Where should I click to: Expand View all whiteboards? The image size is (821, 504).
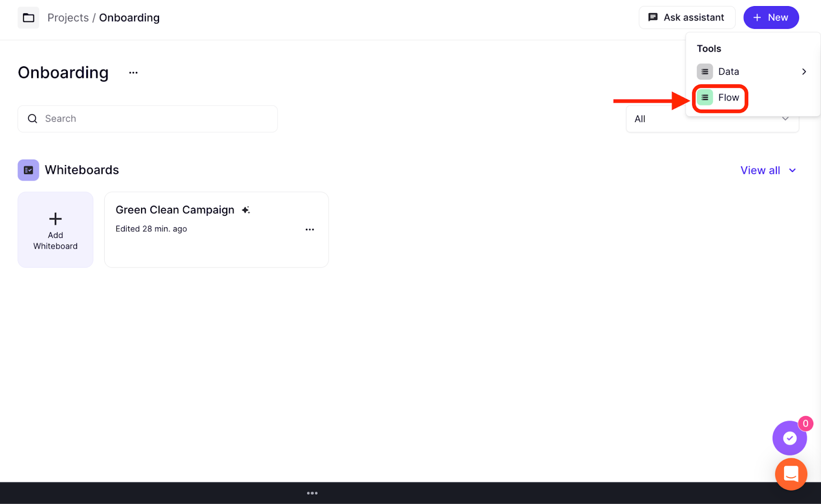click(768, 171)
